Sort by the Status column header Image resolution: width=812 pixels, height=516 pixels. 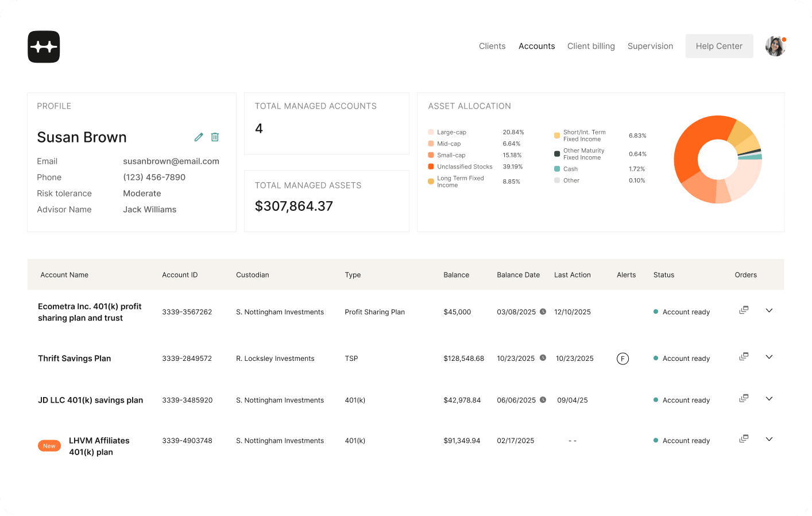point(664,275)
